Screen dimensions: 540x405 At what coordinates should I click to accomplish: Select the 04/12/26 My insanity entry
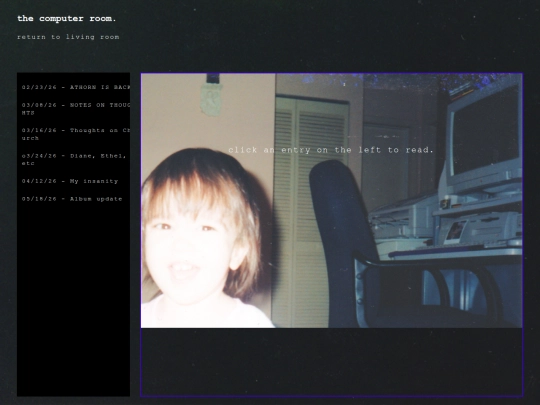point(70,181)
